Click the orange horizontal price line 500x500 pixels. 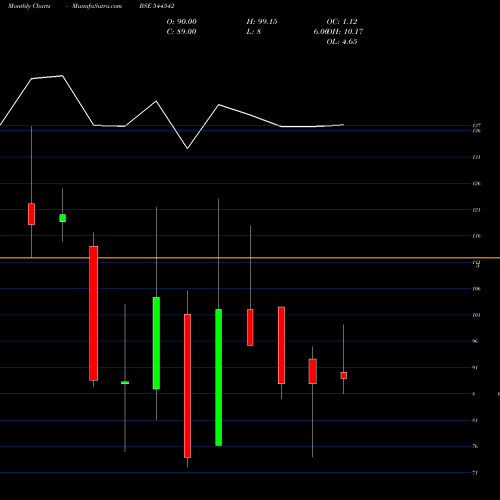pyautogui.click(x=250, y=258)
